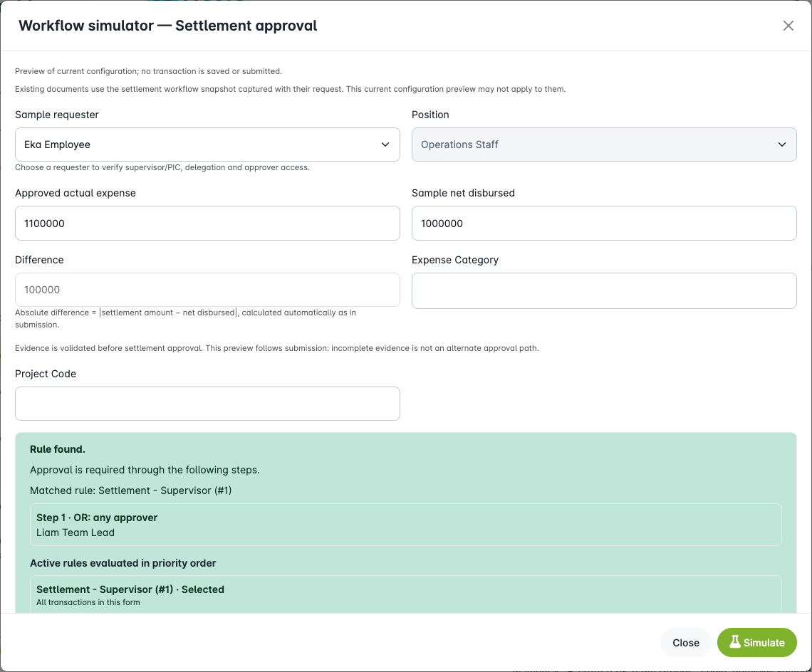
Task: Click the Sample requester chevron arrow
Action: pos(385,145)
